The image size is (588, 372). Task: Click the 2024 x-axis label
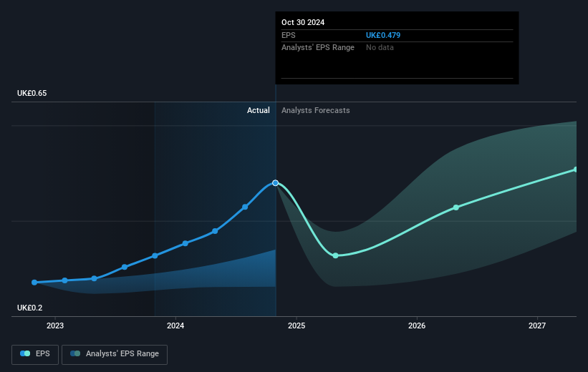[175, 325]
